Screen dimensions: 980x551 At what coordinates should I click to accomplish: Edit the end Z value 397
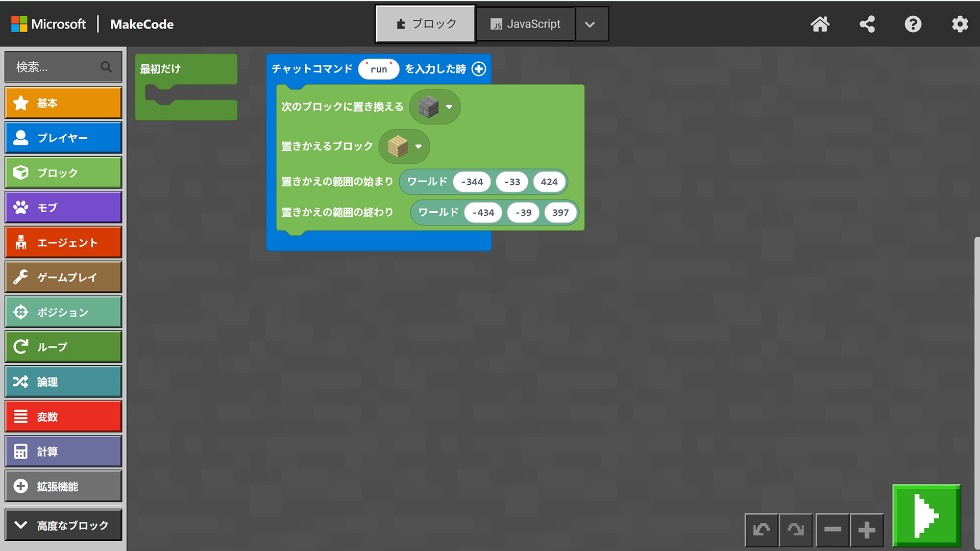[x=560, y=212]
